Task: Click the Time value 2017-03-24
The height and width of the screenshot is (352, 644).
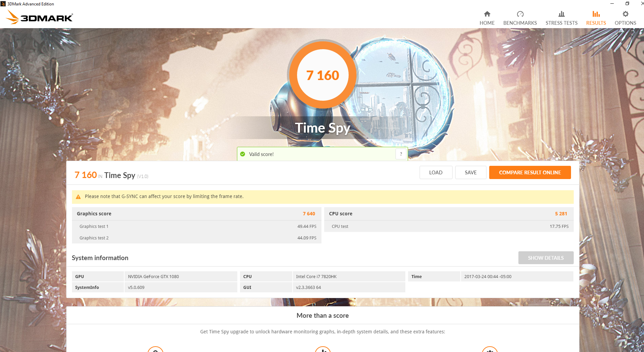Action: click(488, 276)
